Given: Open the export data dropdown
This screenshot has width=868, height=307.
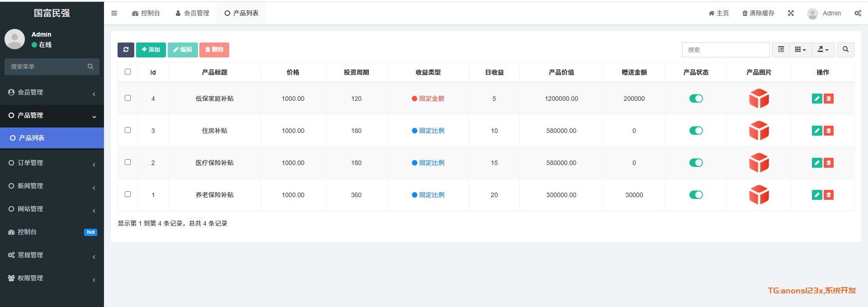Looking at the screenshot, I should point(823,50).
